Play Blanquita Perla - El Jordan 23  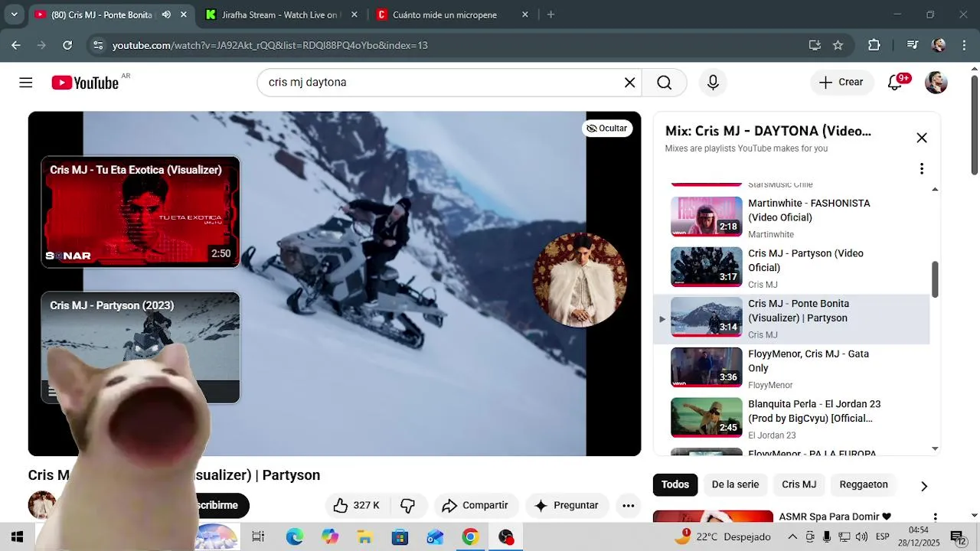791,419
